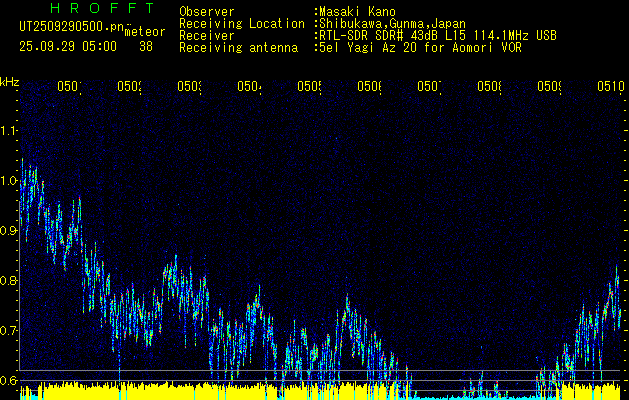Select the meteor count '38'
Viewport: 629px width, 400px height.
pos(146,47)
